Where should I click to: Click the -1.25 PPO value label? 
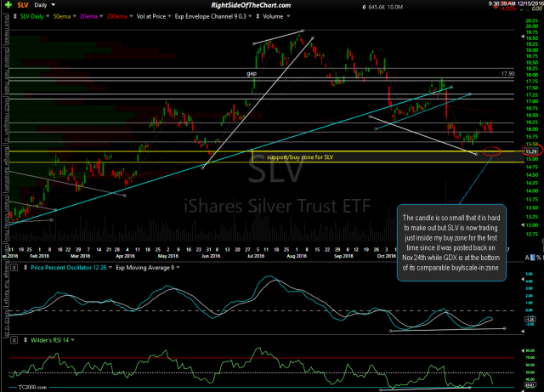click(530, 319)
